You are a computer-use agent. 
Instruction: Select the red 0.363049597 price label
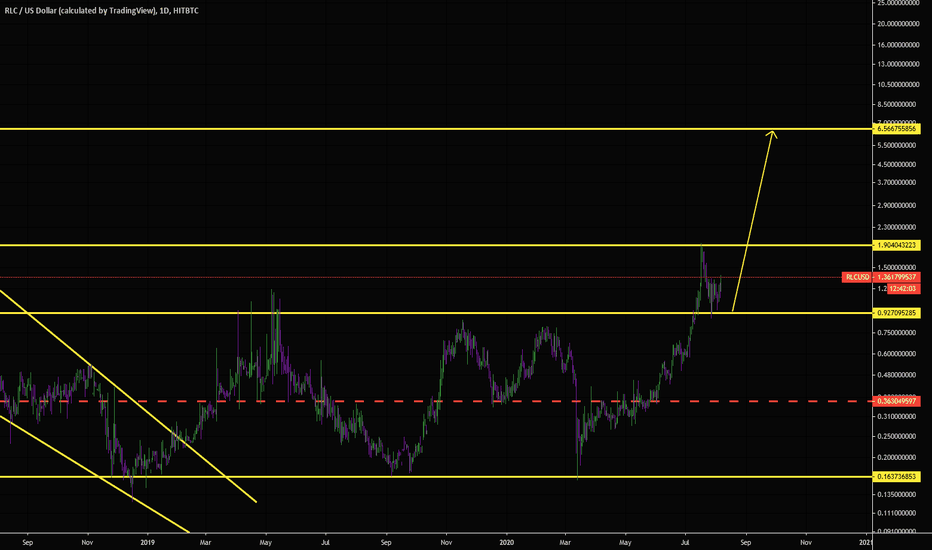[x=896, y=401]
